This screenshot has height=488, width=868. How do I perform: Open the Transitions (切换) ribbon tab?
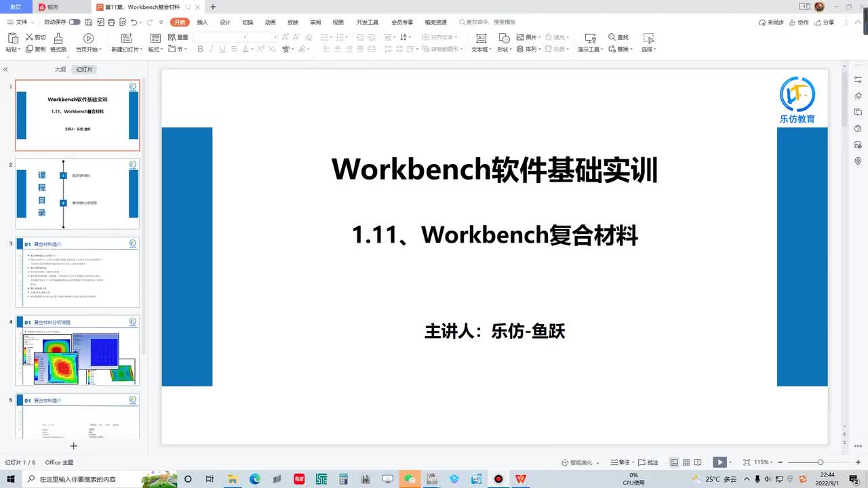248,22
